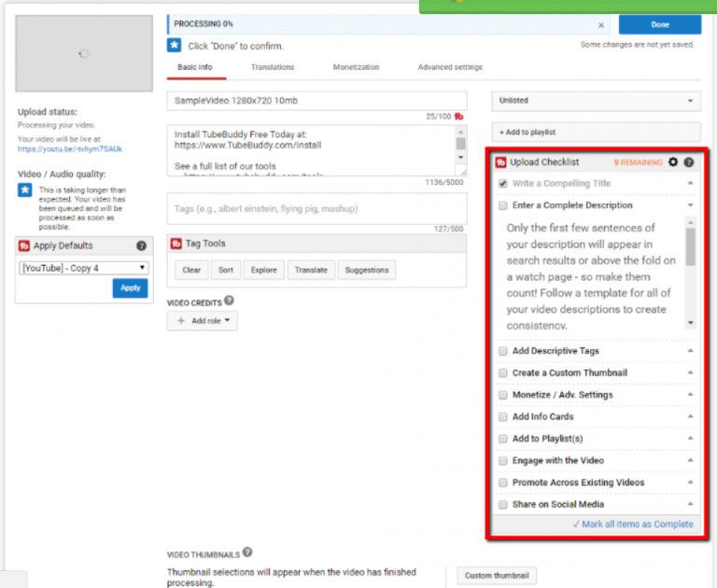The height and width of the screenshot is (588, 717).
Task: Collapse 'Enter a Complete Description' arrow
Action: [x=691, y=205]
